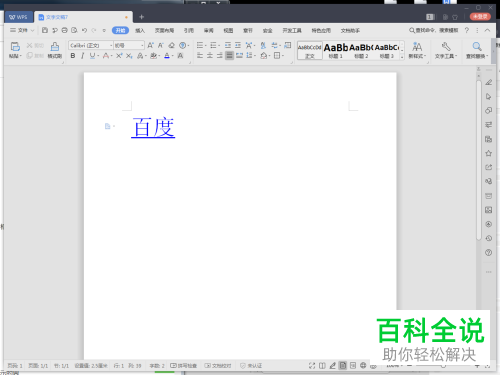This screenshot has height=375, width=500.
Task: Open a new tab with the plus button
Action: click(141, 17)
